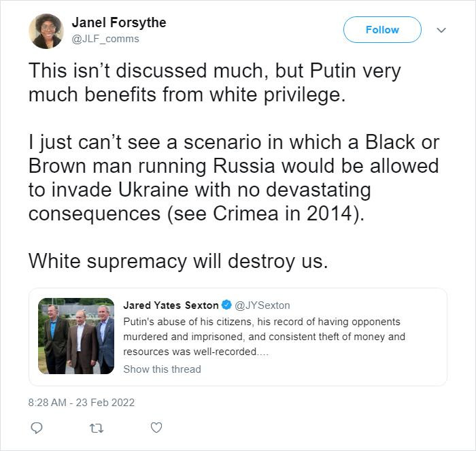Show this thread link
This screenshot has width=476, height=451.
[162, 369]
